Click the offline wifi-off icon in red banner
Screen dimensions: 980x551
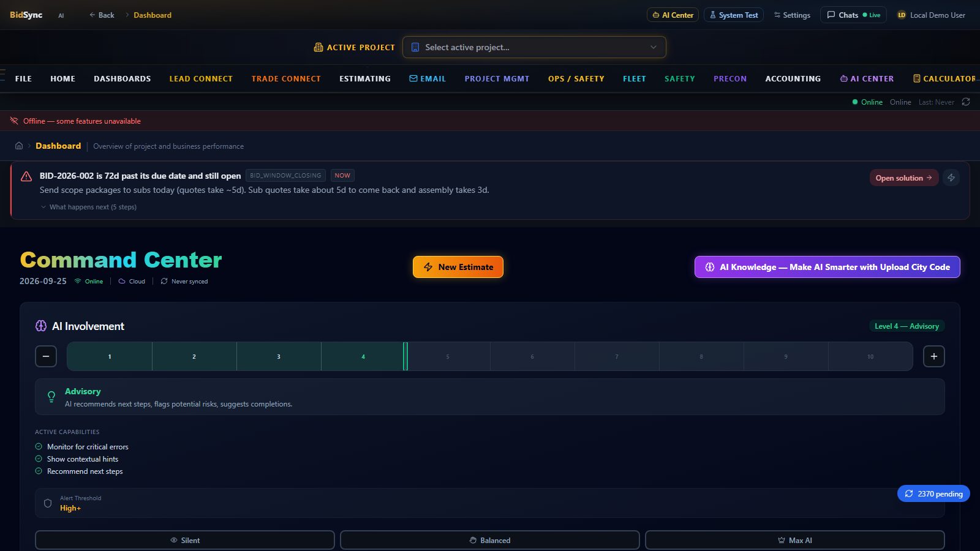(x=14, y=121)
